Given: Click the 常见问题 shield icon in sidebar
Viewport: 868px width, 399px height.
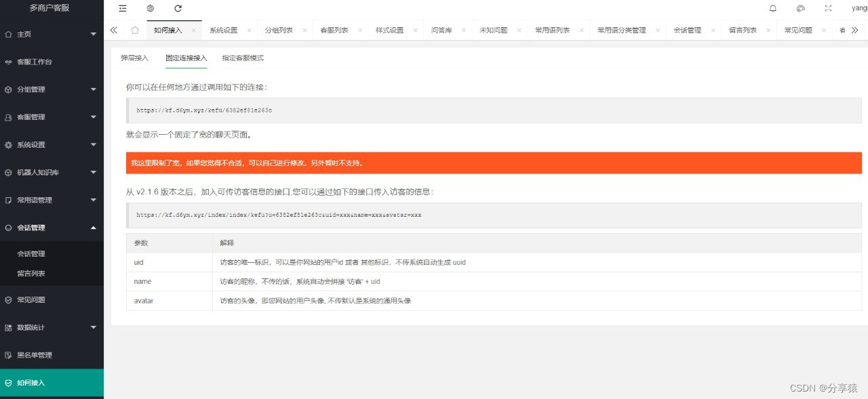Looking at the screenshot, I should [x=8, y=299].
